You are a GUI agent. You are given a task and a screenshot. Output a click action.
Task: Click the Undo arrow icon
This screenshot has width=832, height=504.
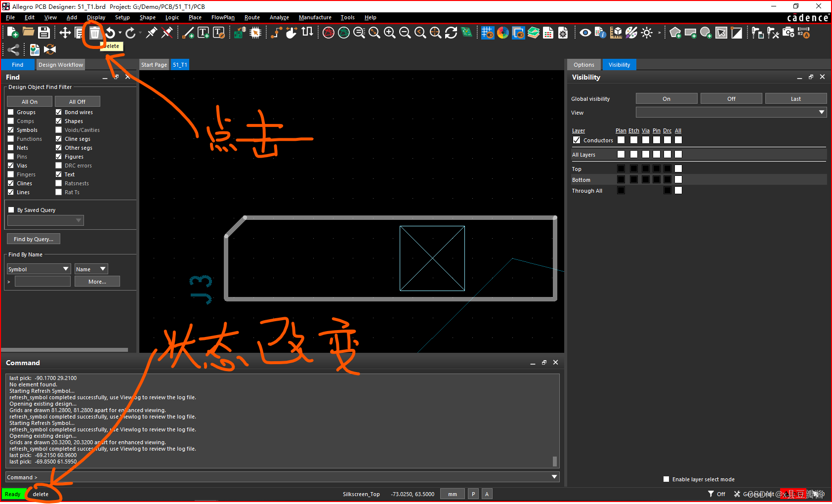[110, 33]
